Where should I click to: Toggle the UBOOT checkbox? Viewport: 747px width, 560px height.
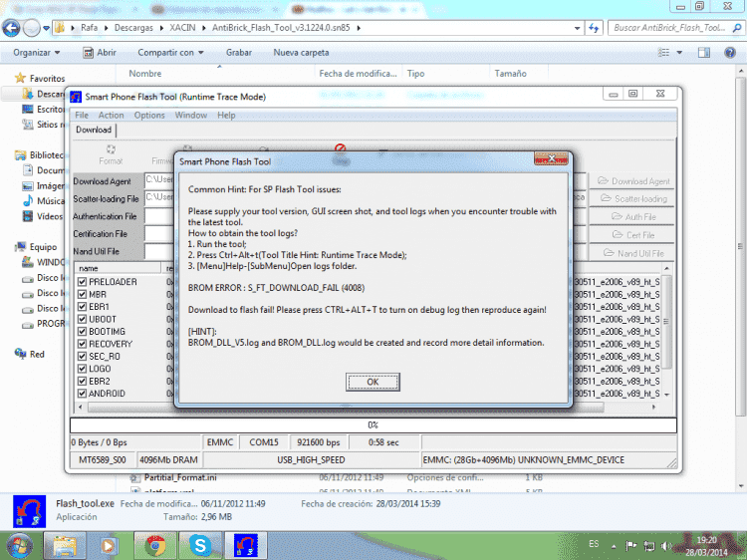[x=82, y=319]
